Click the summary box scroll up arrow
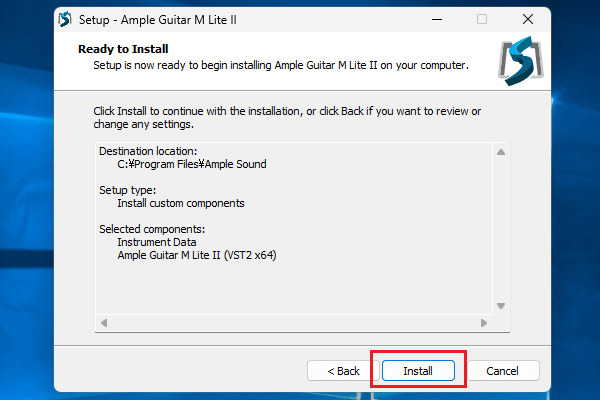This screenshot has width=600, height=400. point(502,151)
